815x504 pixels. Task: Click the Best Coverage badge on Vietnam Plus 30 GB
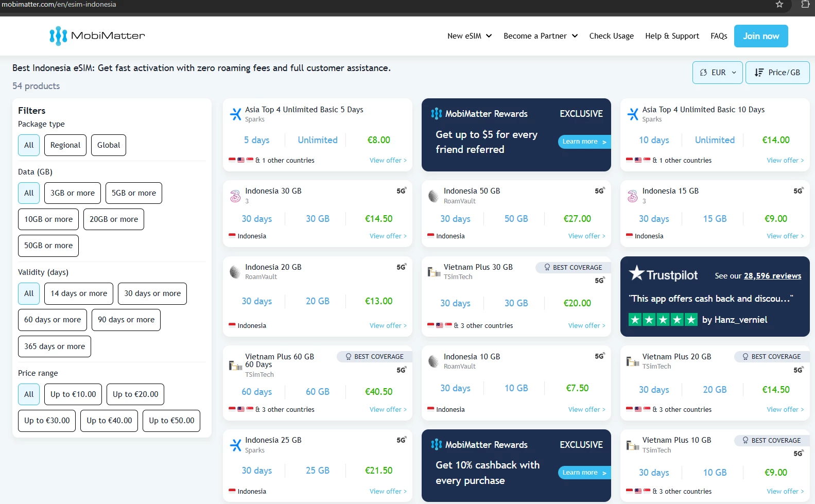click(573, 268)
